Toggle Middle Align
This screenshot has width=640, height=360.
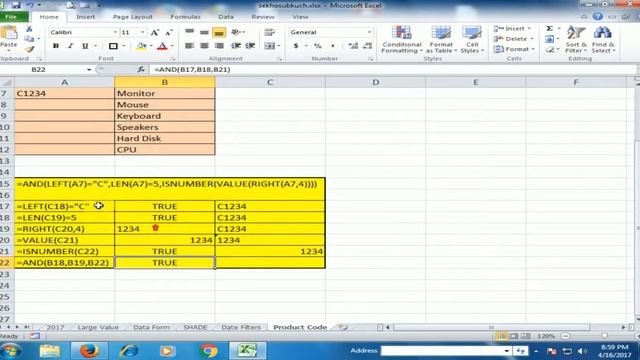coord(204,32)
